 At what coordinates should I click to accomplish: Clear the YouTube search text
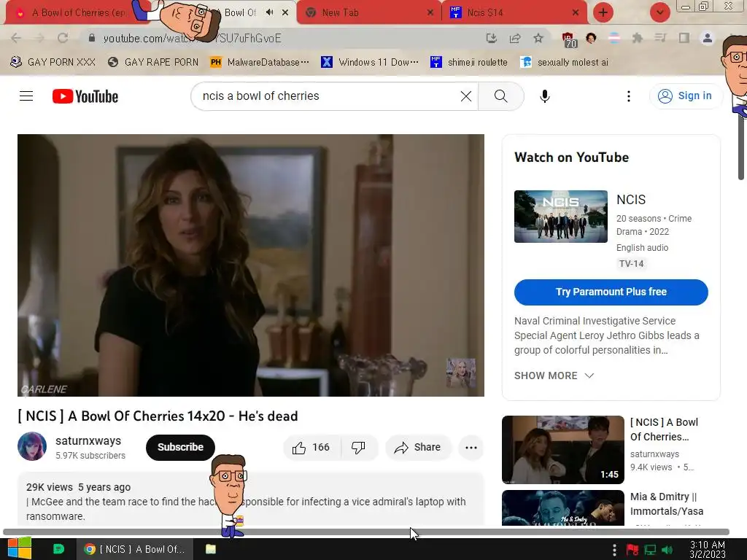466,96
